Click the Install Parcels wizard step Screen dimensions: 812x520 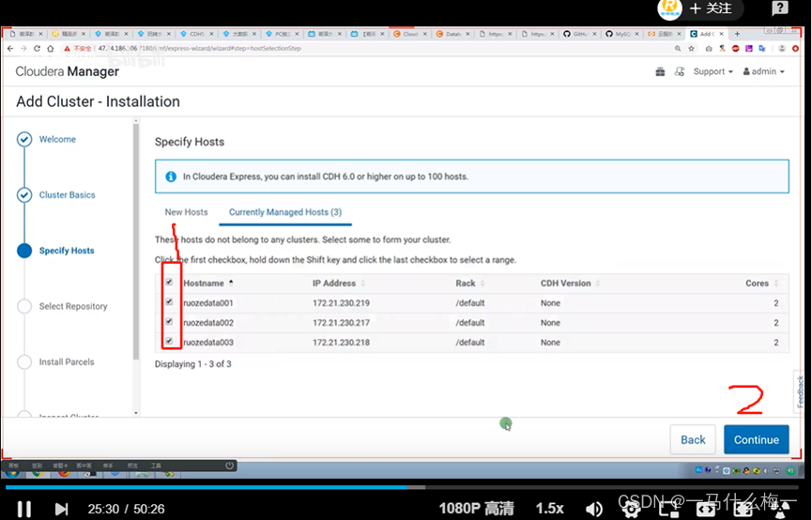pyautogui.click(x=67, y=362)
